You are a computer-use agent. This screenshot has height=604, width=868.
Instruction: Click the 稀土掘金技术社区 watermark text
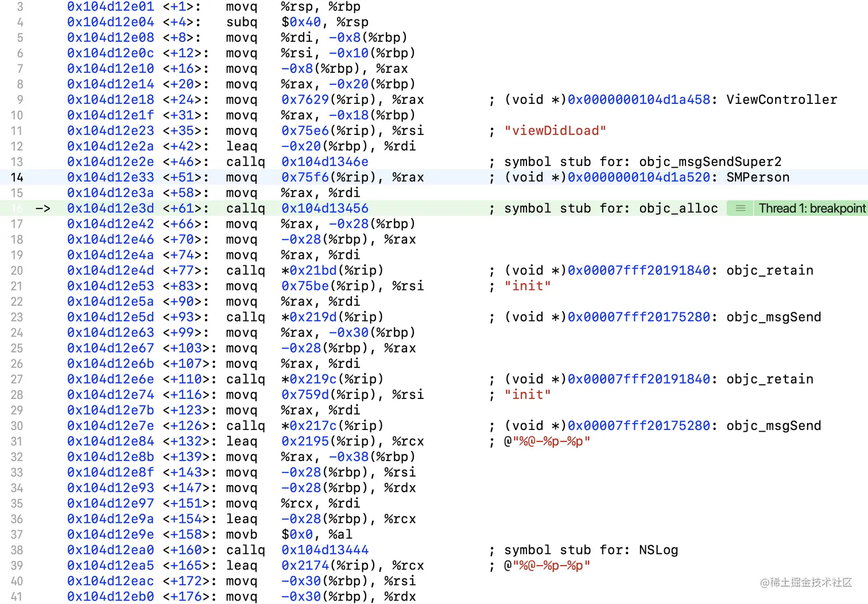click(806, 582)
